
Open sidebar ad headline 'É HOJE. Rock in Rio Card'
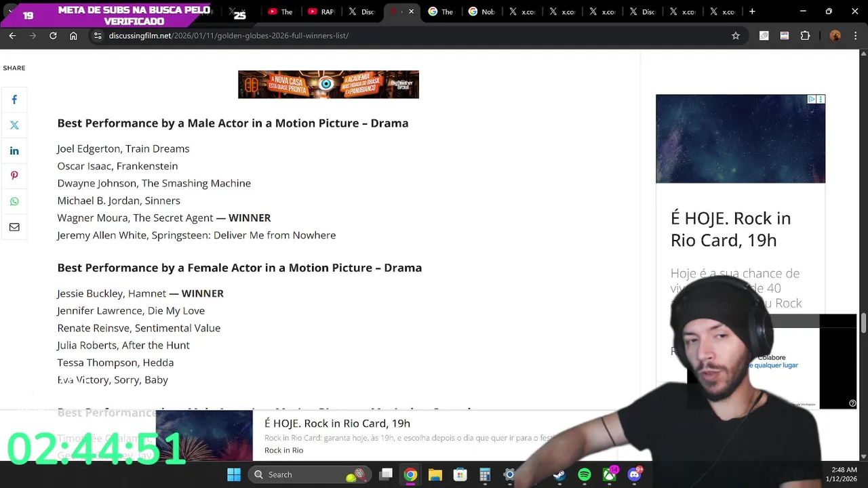(x=730, y=229)
